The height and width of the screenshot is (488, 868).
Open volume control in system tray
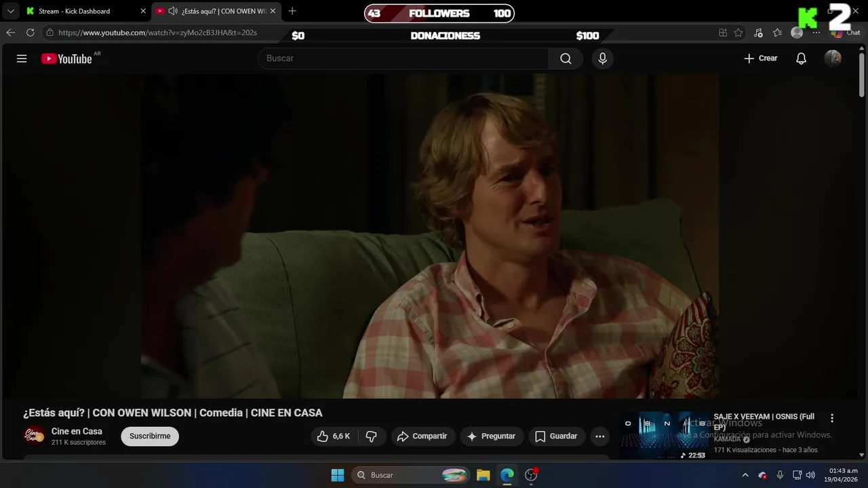click(810, 475)
